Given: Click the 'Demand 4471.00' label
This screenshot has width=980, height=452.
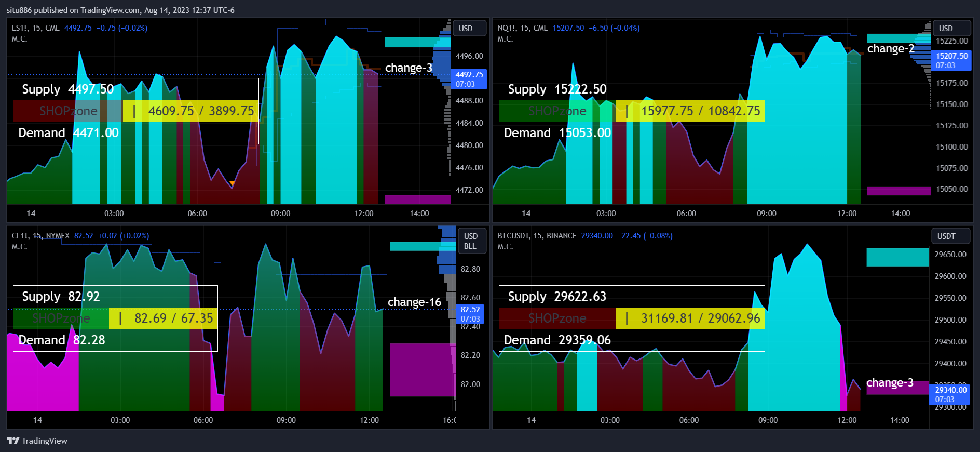Looking at the screenshot, I should [x=69, y=133].
